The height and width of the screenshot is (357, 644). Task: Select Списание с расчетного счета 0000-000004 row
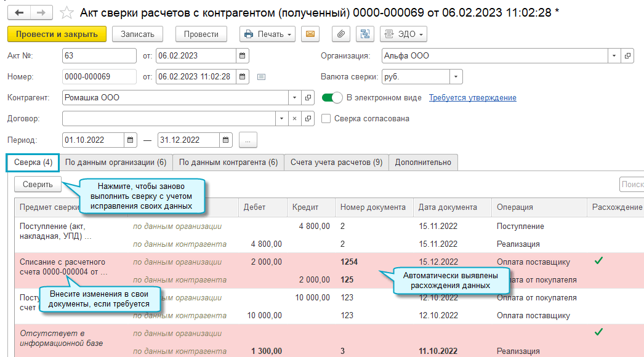[x=329, y=271]
